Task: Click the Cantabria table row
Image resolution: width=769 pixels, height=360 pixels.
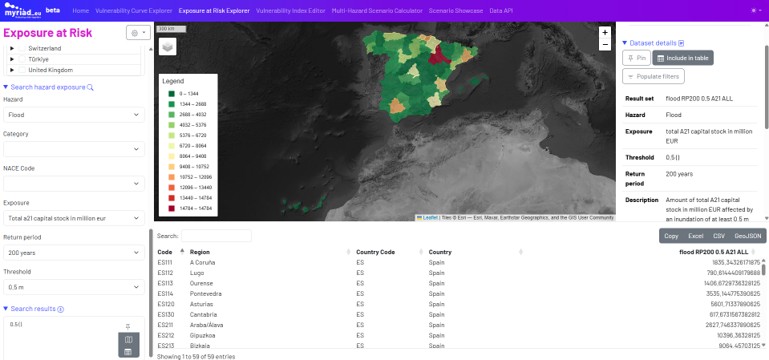Action: (459, 314)
